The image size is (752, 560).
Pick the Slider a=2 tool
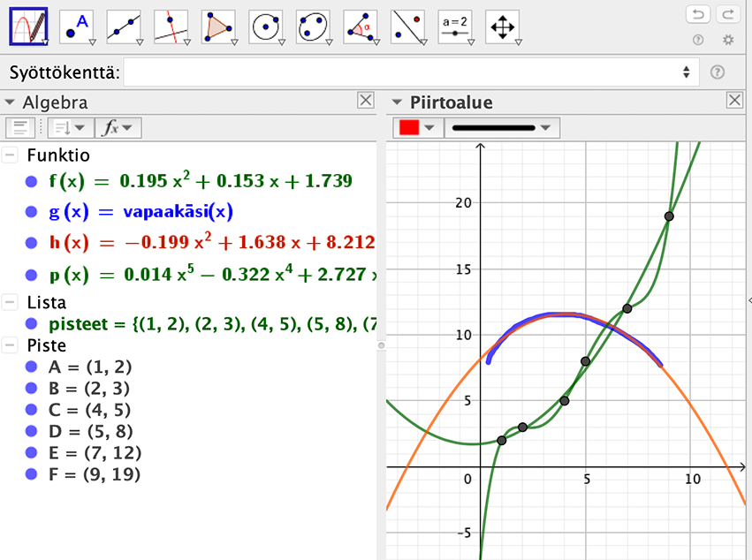456,27
